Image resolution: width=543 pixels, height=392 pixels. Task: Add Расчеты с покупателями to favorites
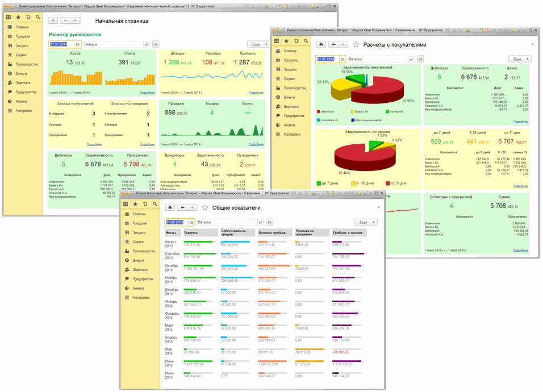[356, 44]
